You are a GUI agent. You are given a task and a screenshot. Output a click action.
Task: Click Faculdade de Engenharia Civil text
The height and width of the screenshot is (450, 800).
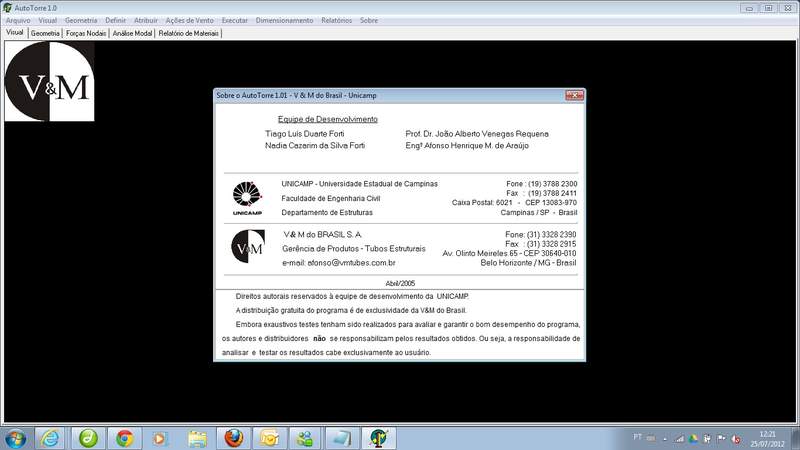(x=331, y=198)
